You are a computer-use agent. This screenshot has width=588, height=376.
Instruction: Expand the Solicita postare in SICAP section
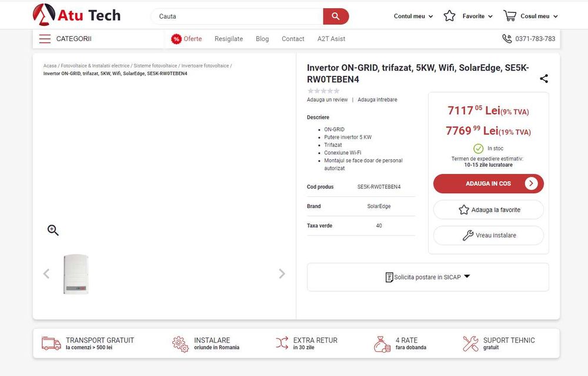(428, 277)
